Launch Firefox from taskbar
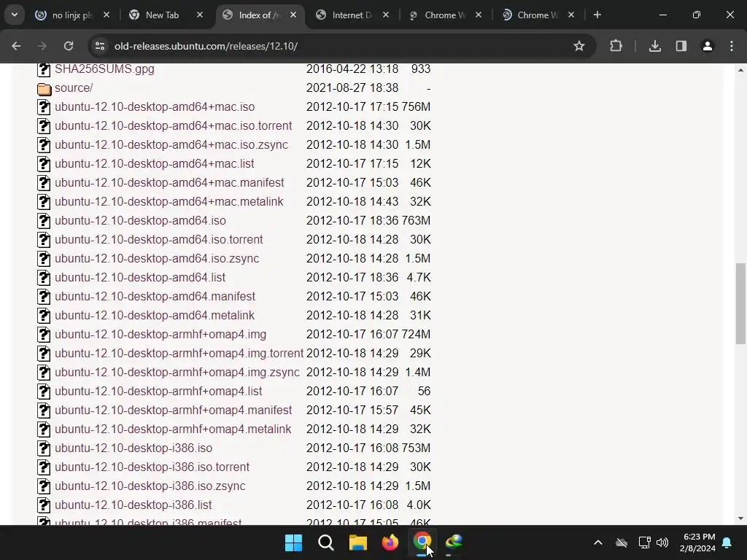The image size is (747, 560). click(390, 542)
